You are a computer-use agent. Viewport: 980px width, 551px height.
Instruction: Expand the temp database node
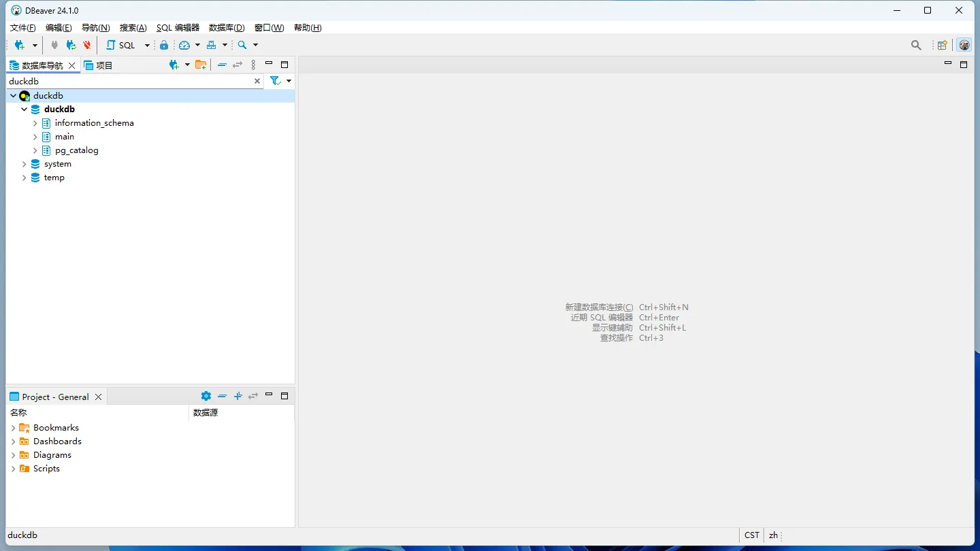click(x=24, y=178)
